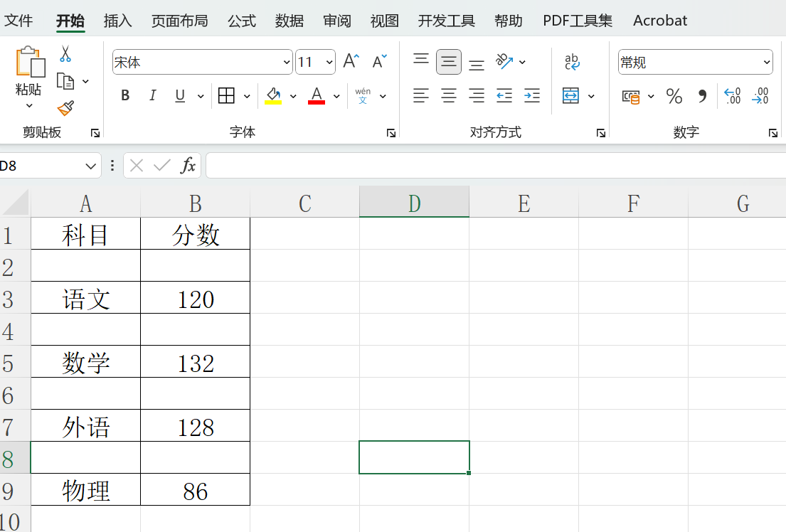Viewport: 786px width, 532px height.
Task: Increase indent icon
Action: 531,96
